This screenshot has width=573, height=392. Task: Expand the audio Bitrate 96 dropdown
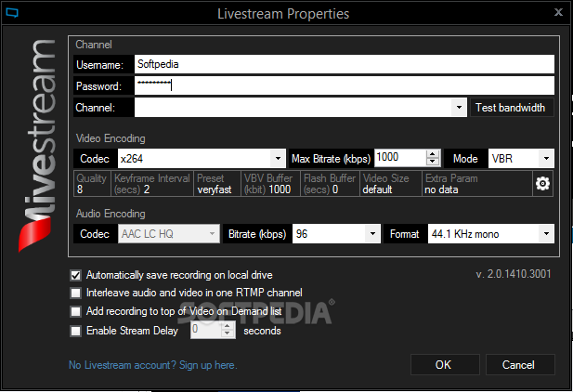tap(372, 234)
